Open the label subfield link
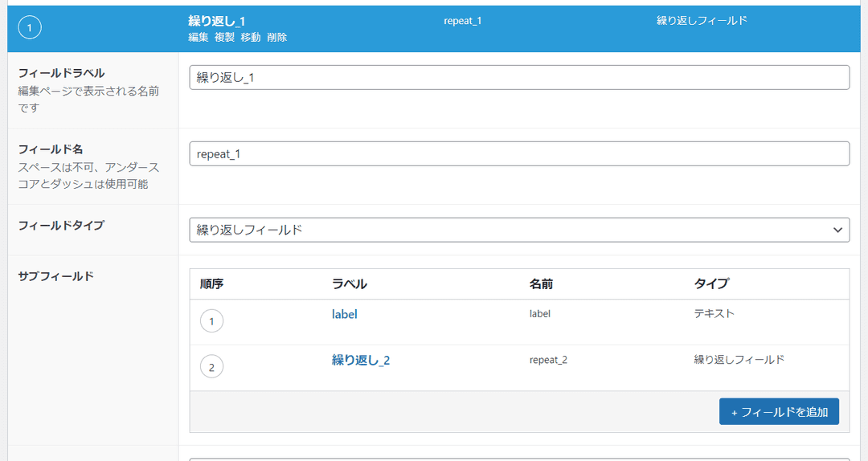The height and width of the screenshot is (461, 868). click(x=344, y=315)
